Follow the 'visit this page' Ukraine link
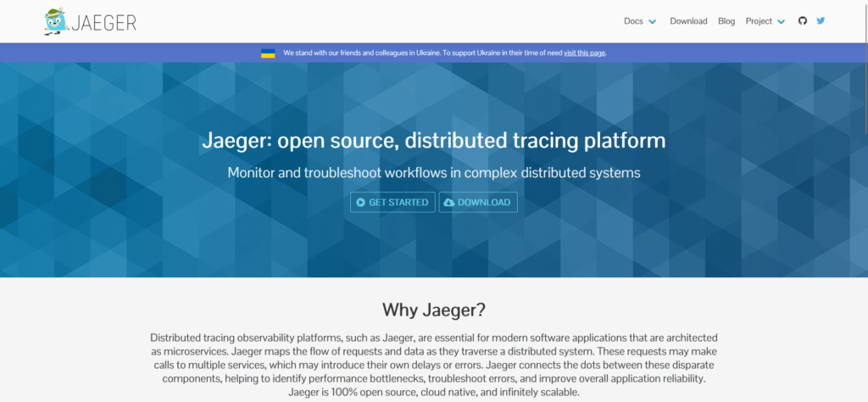 tap(585, 53)
